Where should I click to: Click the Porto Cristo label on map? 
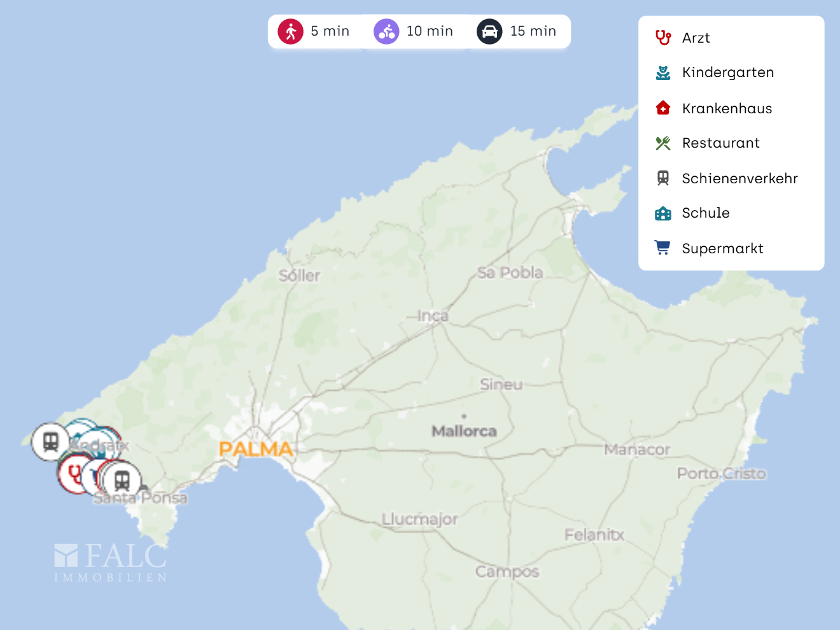[x=721, y=473]
